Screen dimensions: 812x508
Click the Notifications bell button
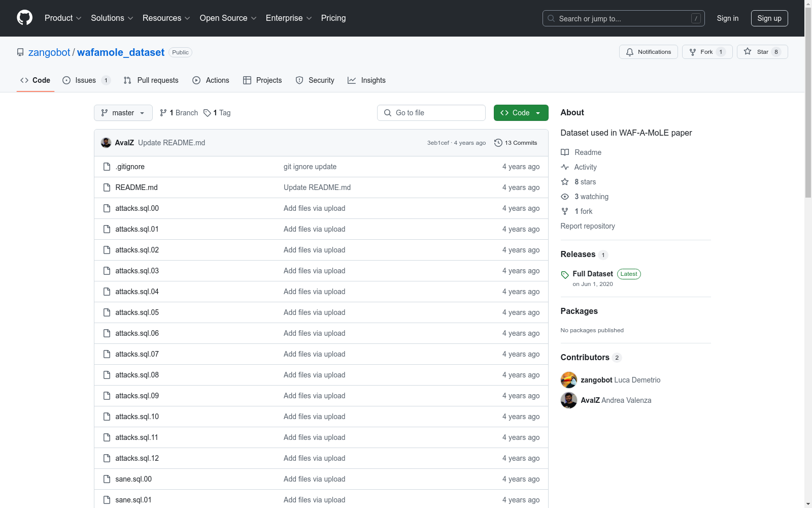[648, 52]
